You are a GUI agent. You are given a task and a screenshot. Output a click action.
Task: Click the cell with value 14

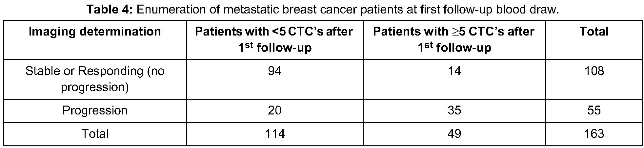[454, 71]
